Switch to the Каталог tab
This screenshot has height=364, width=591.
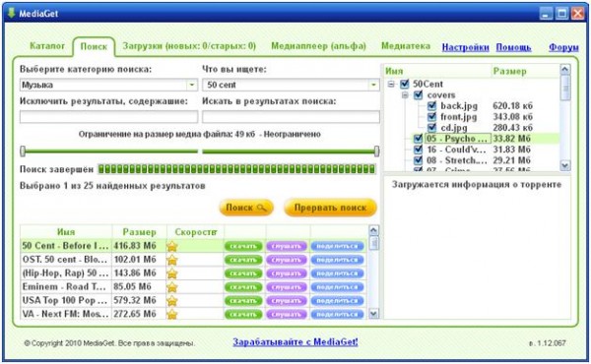(47, 46)
